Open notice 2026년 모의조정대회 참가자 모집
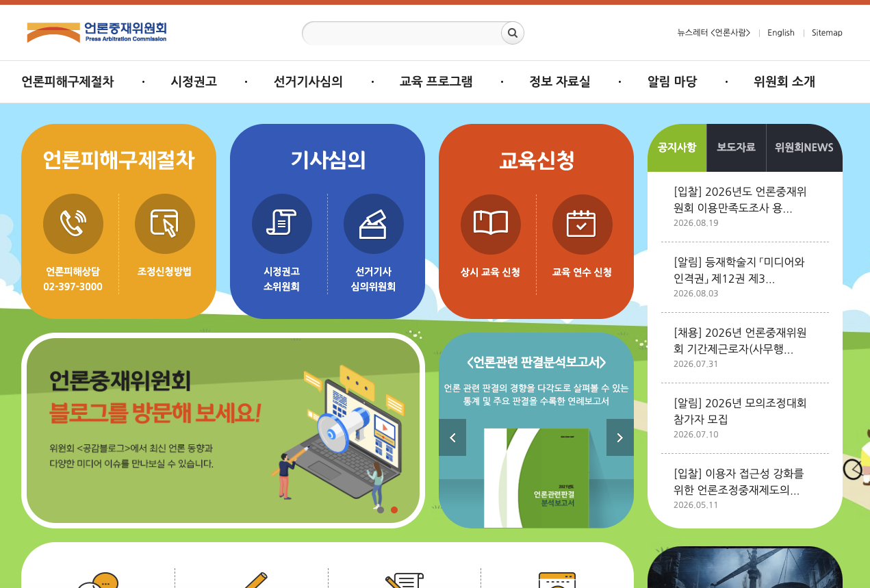The width and height of the screenshot is (870, 588). point(740,411)
